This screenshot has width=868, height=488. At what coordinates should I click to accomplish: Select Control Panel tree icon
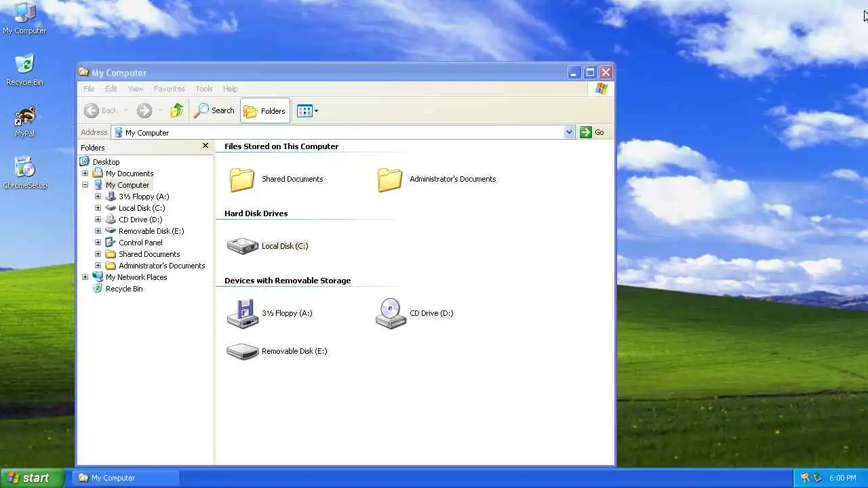(111, 243)
